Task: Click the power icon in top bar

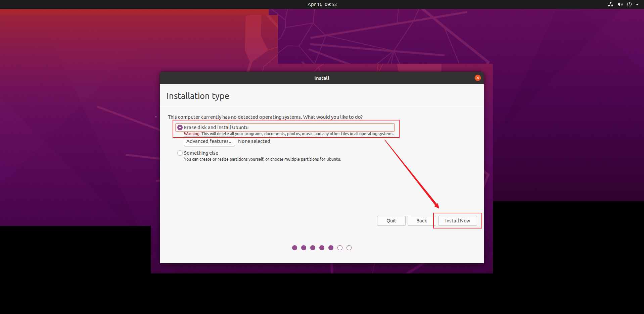Action: tap(629, 4)
